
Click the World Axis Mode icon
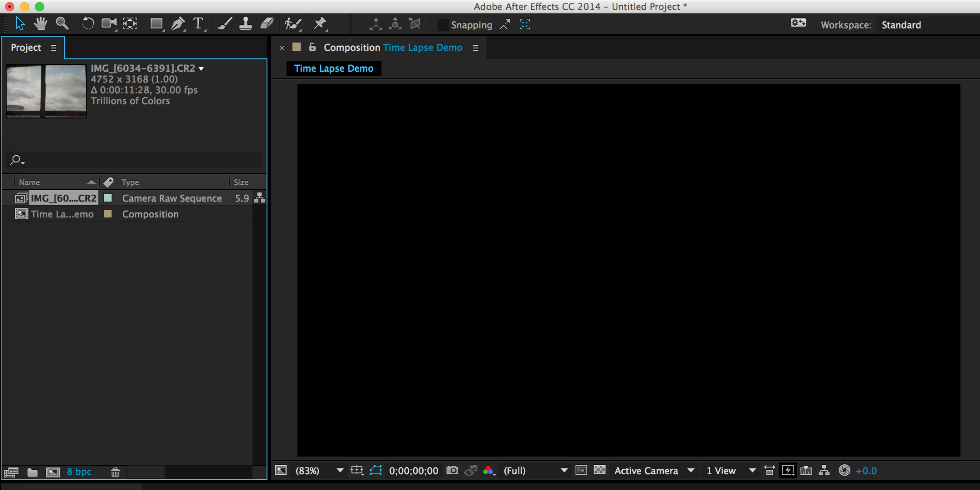point(395,24)
